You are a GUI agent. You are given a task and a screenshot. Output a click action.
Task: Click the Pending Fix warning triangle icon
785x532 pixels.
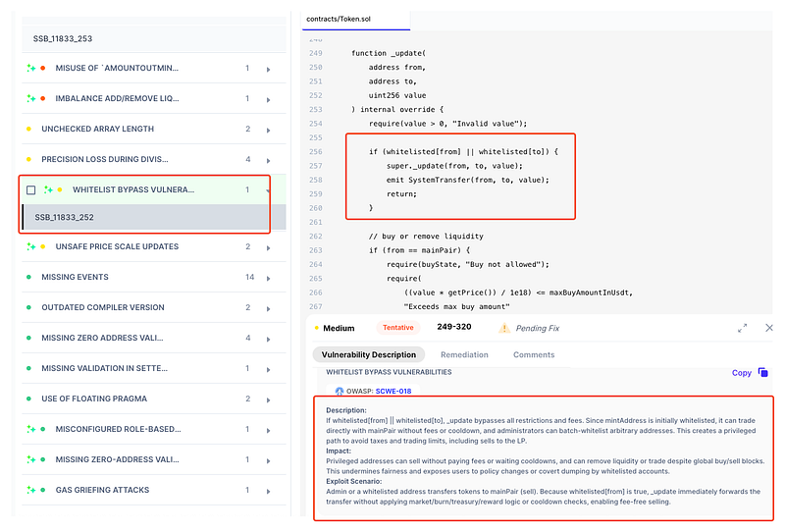pos(504,328)
